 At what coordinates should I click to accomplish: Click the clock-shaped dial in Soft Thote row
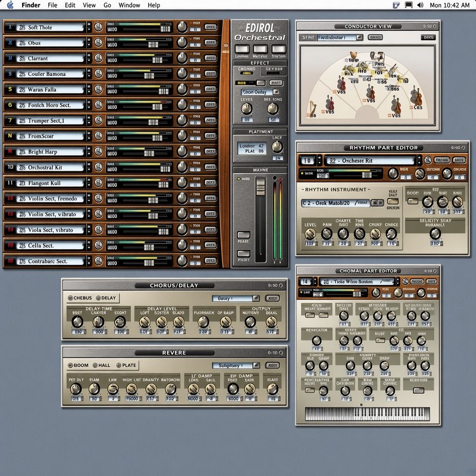(x=99, y=27)
